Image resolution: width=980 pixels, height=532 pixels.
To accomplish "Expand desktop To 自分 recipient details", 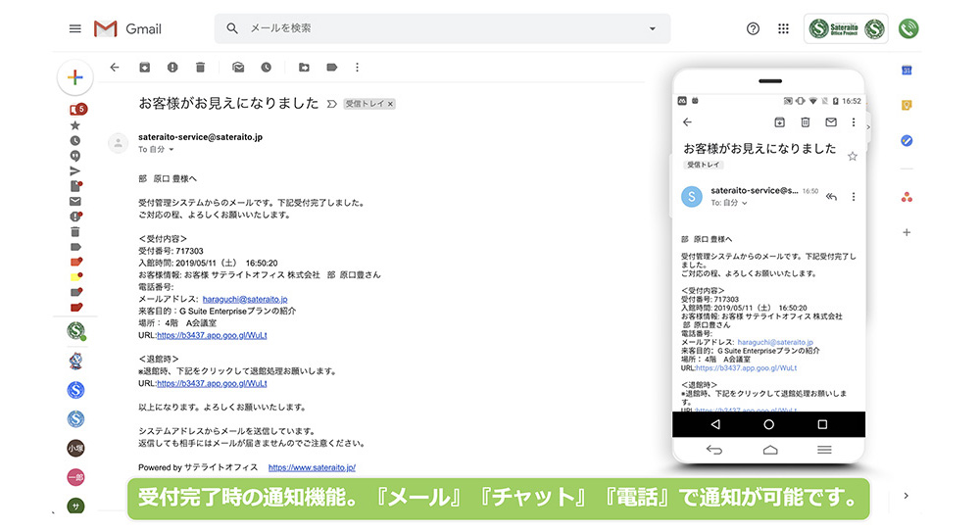I will (171, 149).
